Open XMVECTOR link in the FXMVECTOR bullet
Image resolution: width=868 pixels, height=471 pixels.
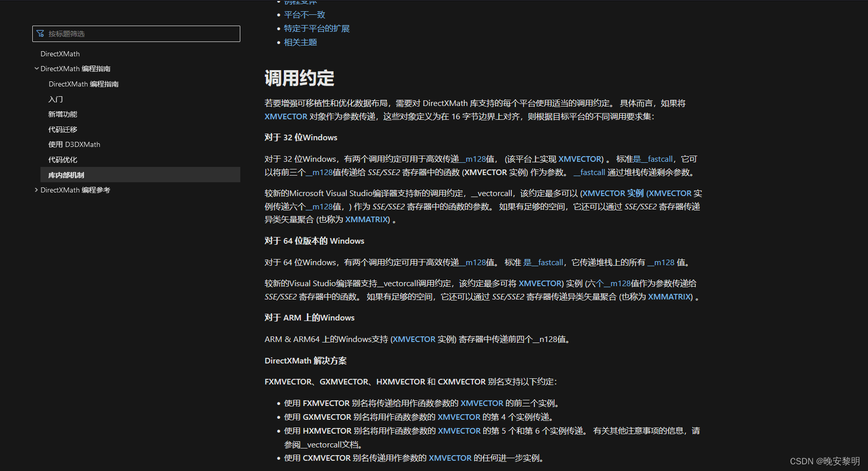click(482, 403)
